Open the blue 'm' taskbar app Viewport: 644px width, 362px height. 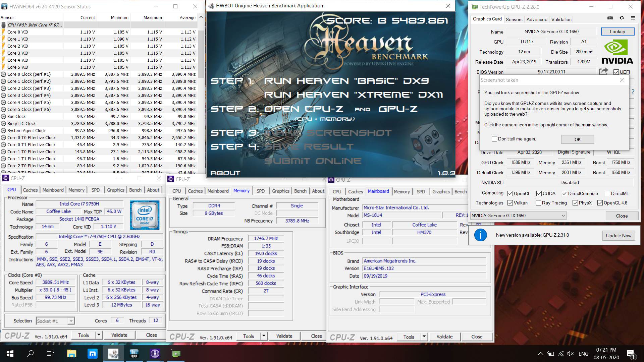point(92,354)
